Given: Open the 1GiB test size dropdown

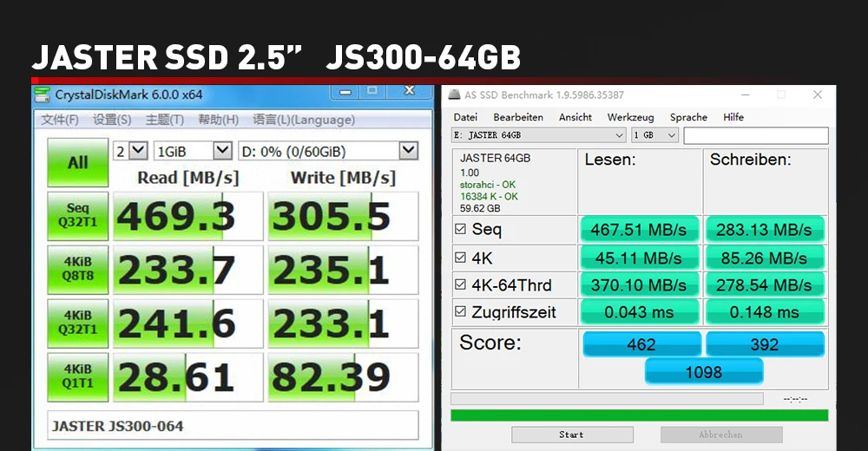Looking at the screenshot, I should (x=193, y=151).
